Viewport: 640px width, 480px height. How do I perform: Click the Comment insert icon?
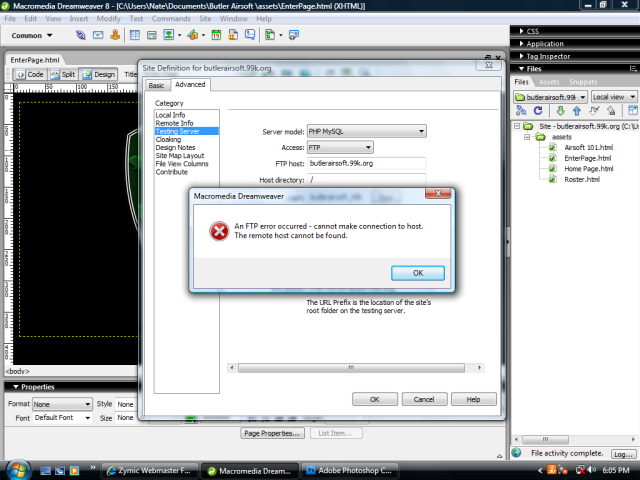pyautogui.click(x=250, y=35)
